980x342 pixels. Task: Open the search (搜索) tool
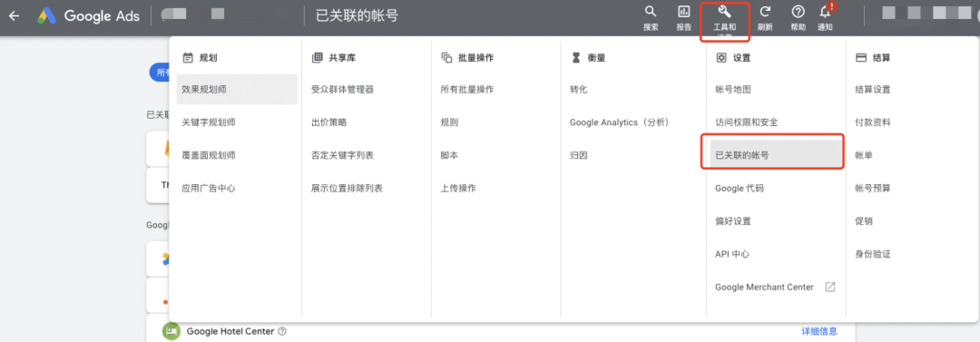tap(651, 18)
